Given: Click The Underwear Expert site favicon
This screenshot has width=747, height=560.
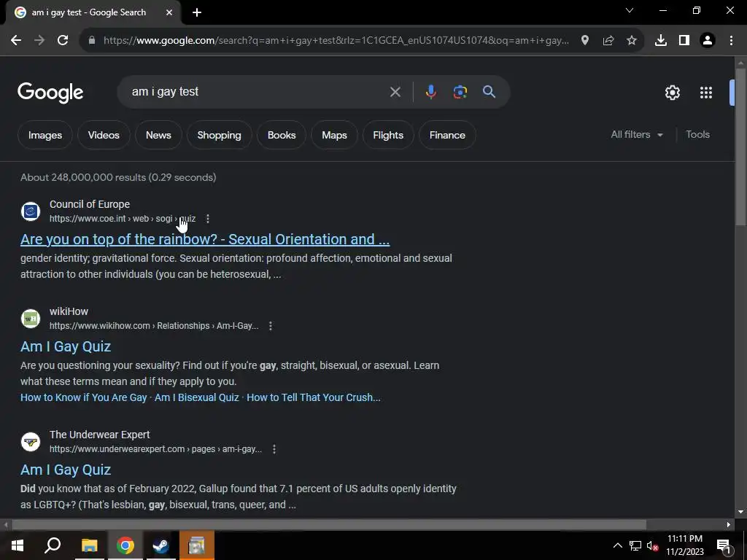Looking at the screenshot, I should (x=31, y=442).
